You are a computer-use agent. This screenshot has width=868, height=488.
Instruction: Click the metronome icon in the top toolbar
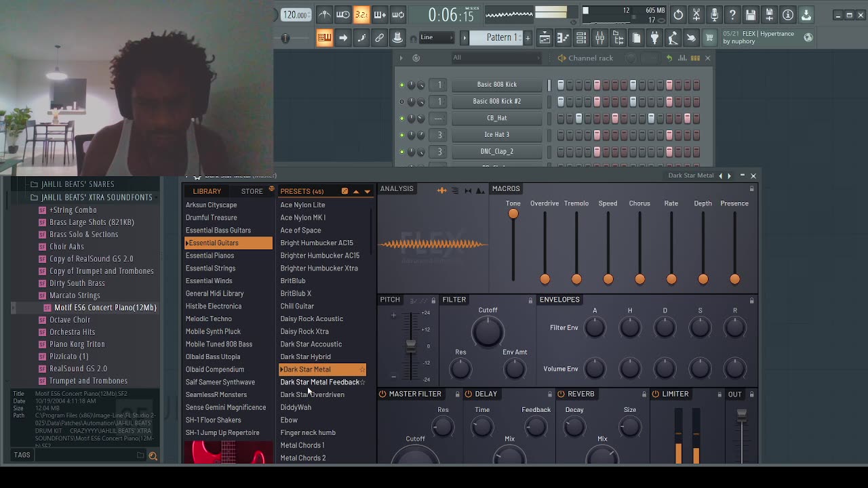pyautogui.click(x=325, y=14)
